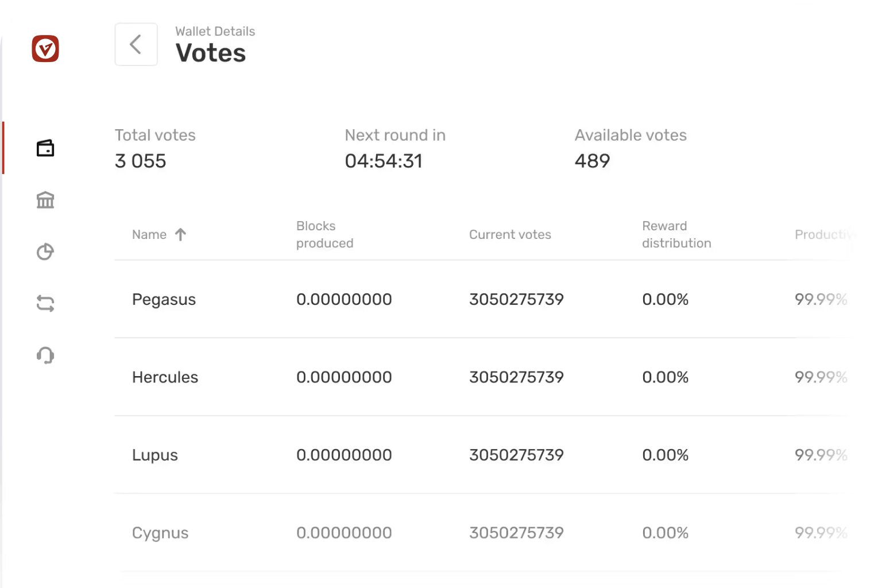Sort by Current votes column header

click(510, 234)
